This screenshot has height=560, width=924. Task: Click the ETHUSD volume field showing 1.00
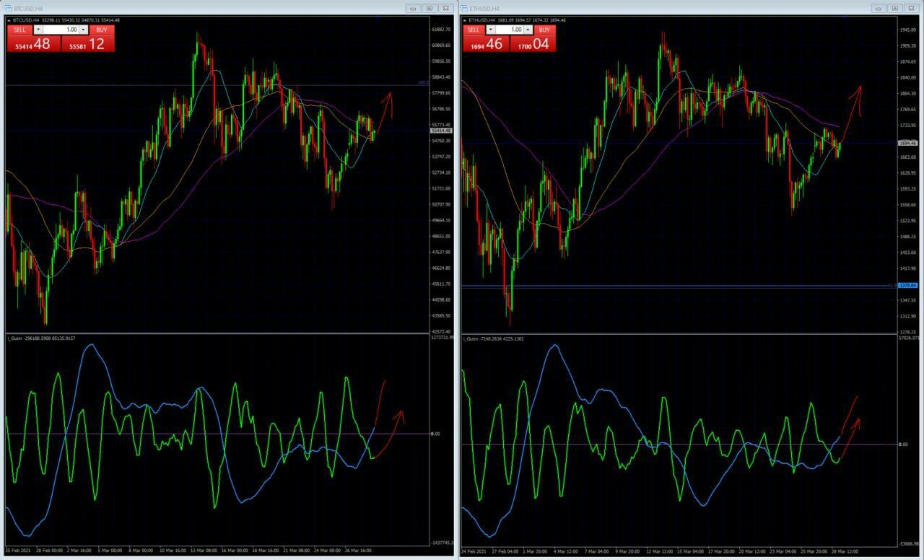(509, 30)
